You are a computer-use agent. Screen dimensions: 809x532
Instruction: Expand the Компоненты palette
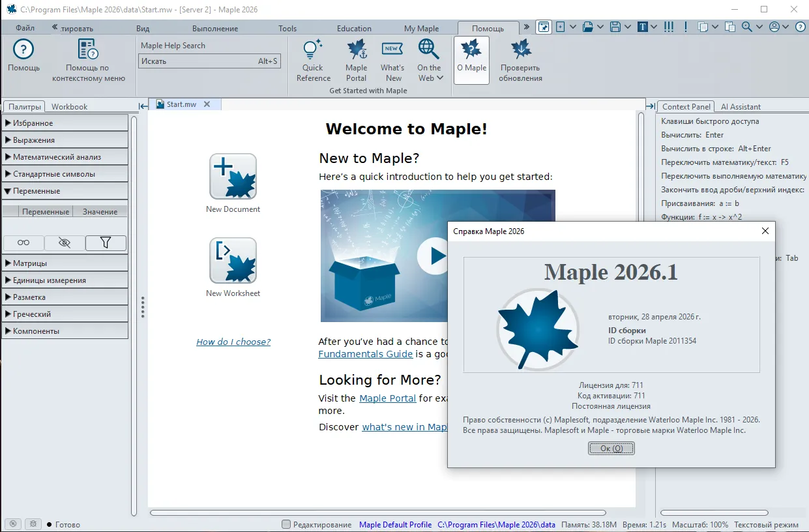tap(65, 331)
